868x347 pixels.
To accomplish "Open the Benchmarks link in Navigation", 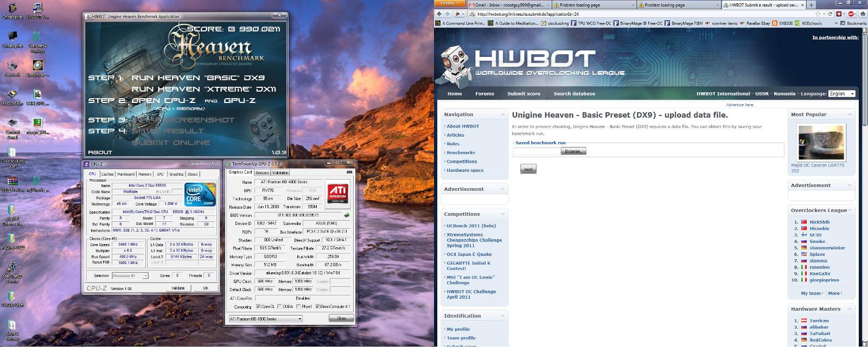I will (461, 153).
